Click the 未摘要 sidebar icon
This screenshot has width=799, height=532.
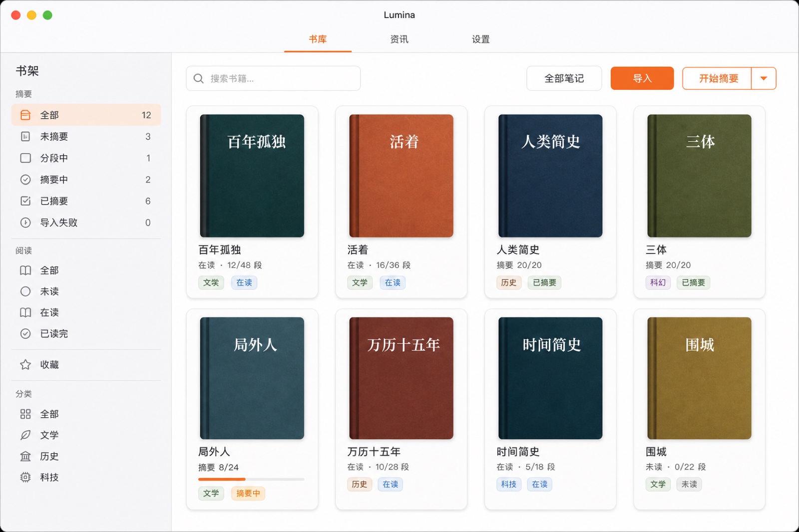click(x=25, y=137)
